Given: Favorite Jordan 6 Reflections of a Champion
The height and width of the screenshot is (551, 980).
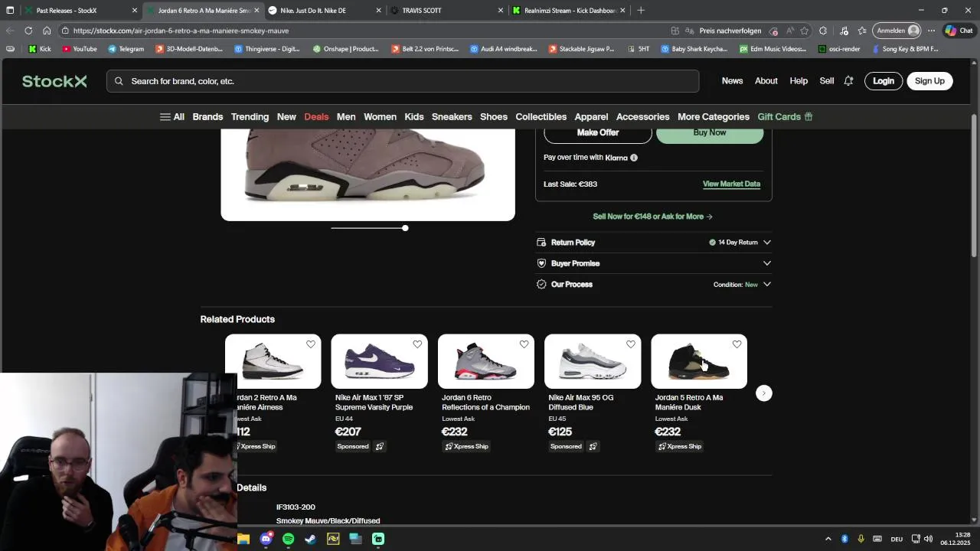Looking at the screenshot, I should (524, 344).
